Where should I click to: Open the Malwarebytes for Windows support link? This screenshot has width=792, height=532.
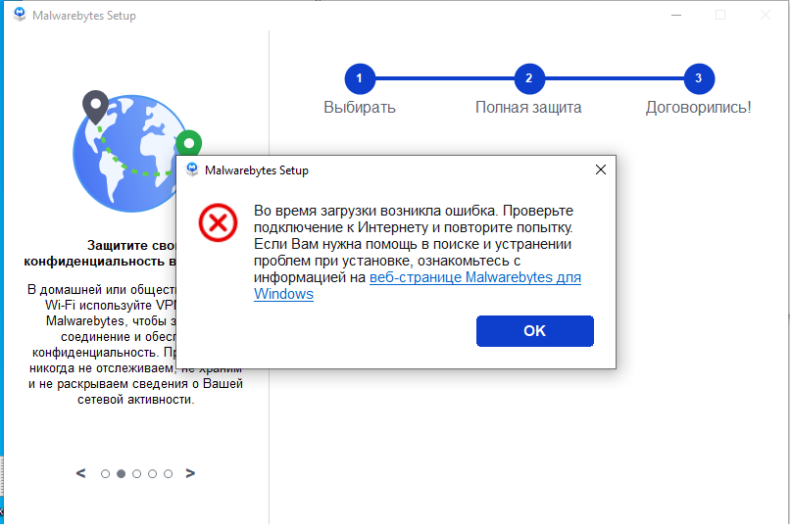pos(418,286)
